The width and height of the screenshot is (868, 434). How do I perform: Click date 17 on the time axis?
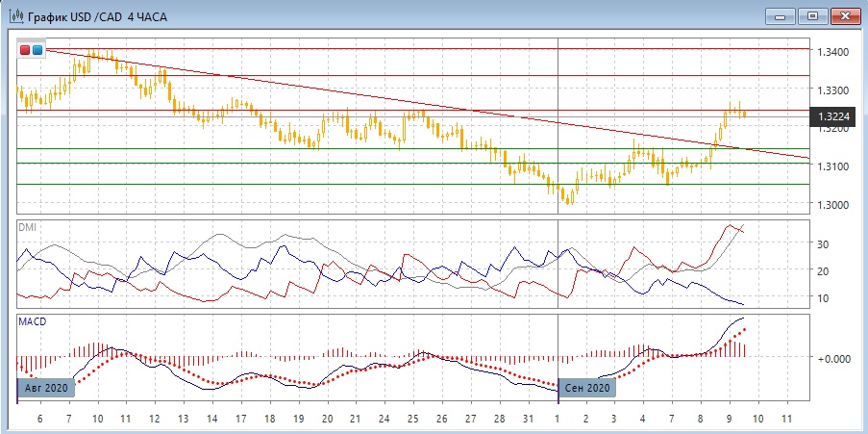(x=240, y=420)
